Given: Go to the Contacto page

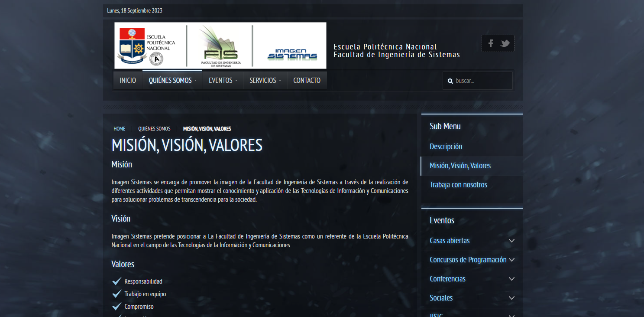Looking at the screenshot, I should tap(307, 81).
